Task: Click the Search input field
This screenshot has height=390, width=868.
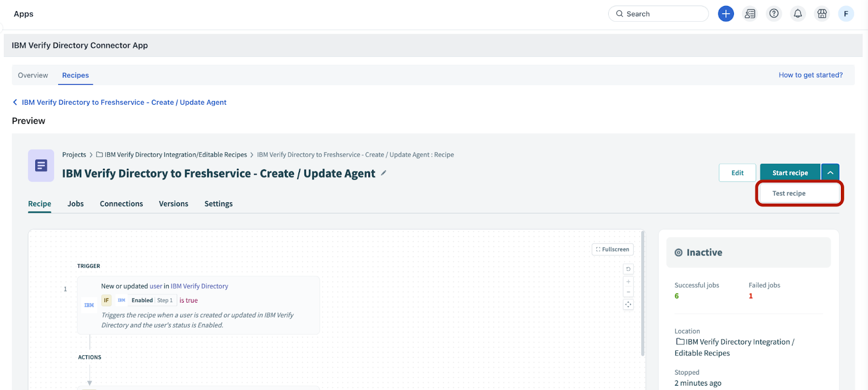Action: coord(658,14)
